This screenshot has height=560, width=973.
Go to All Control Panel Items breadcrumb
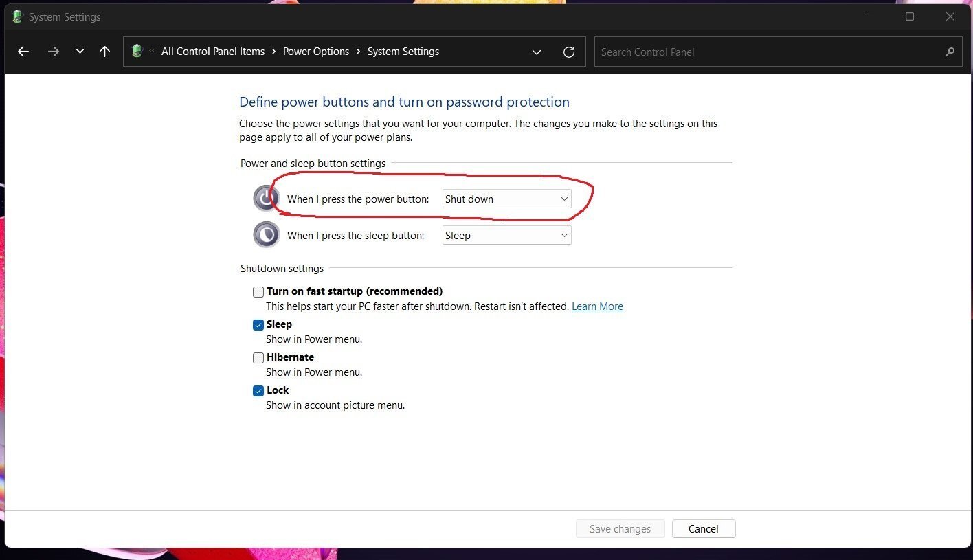(x=213, y=52)
